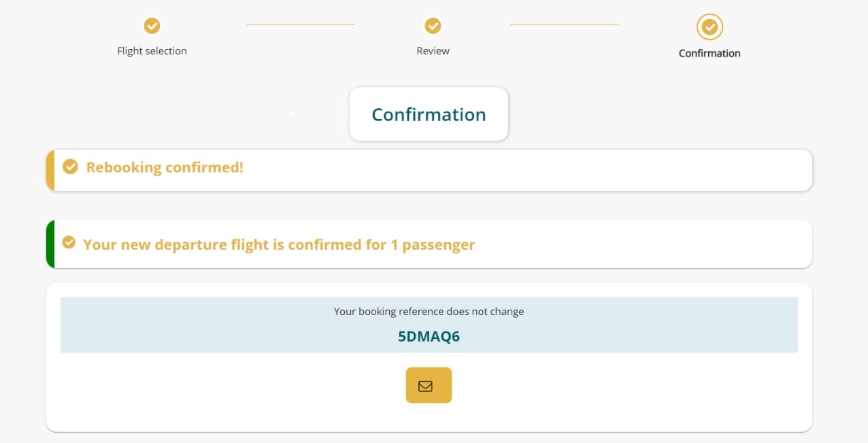Send confirmation via the envelope email button
This screenshot has width=868, height=443.
tap(429, 385)
